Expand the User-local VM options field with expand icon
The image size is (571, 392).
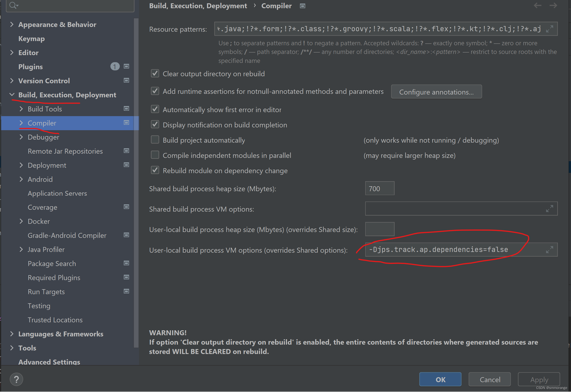click(x=549, y=250)
